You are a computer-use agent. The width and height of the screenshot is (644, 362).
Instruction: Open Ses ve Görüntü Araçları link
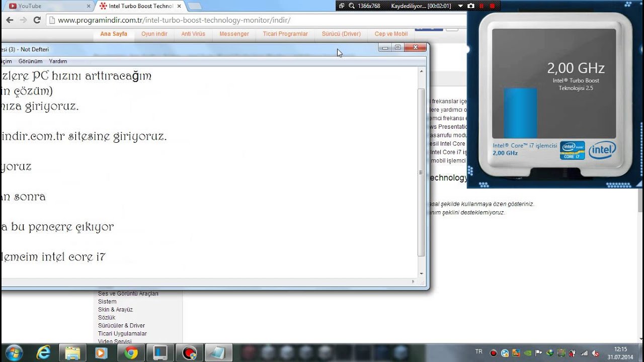[x=128, y=294]
